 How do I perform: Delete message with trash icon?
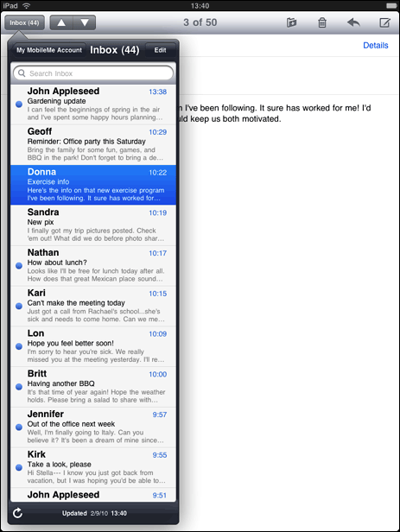pos(322,22)
